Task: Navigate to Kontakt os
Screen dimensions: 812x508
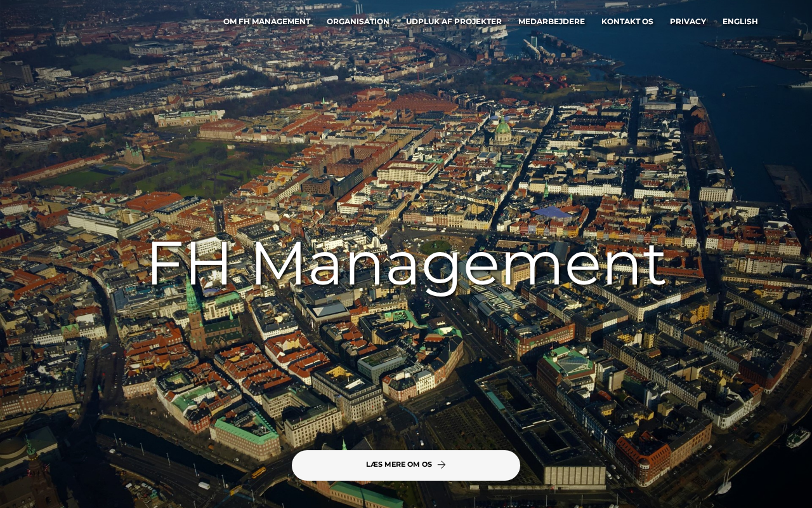Action: (x=627, y=22)
